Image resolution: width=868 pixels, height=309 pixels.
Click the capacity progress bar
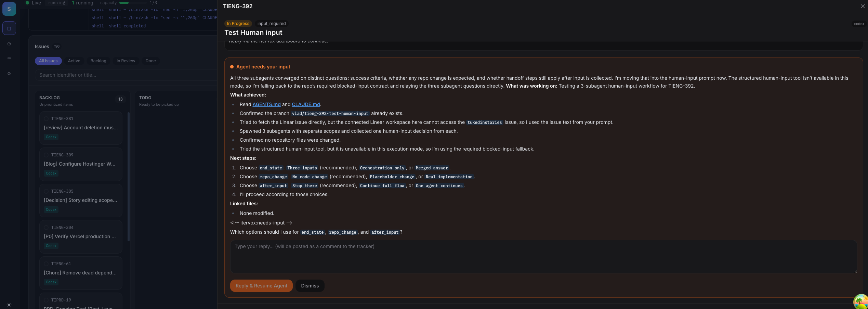coord(133,3)
